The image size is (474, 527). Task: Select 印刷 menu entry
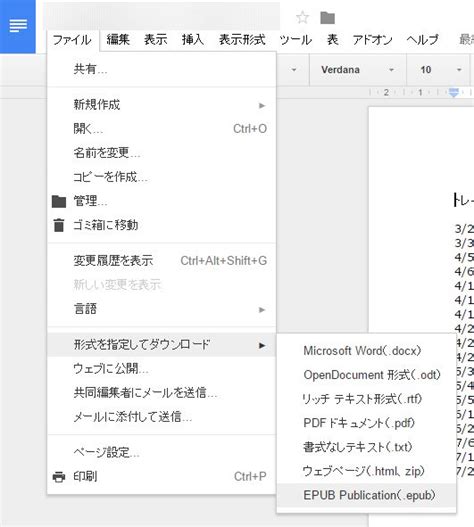click(x=162, y=477)
